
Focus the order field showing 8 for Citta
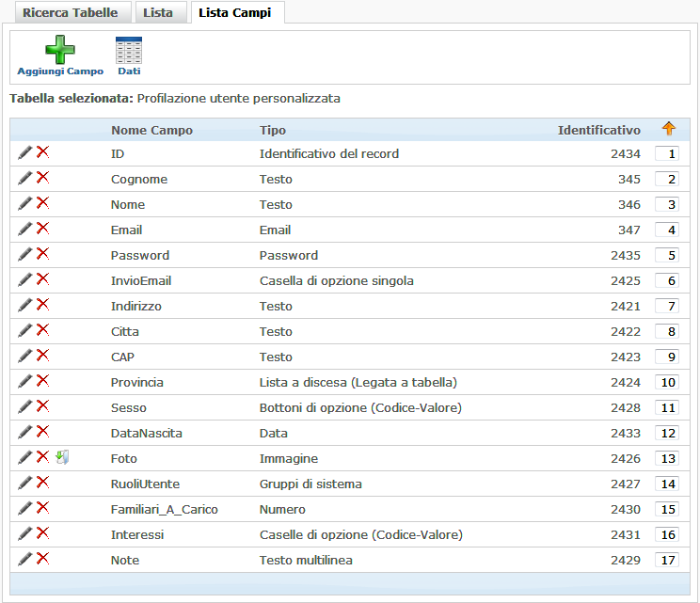pyautogui.click(x=667, y=332)
